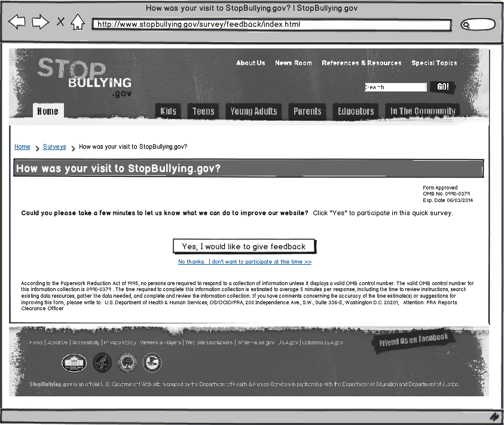Click the OMB No. 0990-0379 text
The image size is (504, 425).
pos(446,194)
